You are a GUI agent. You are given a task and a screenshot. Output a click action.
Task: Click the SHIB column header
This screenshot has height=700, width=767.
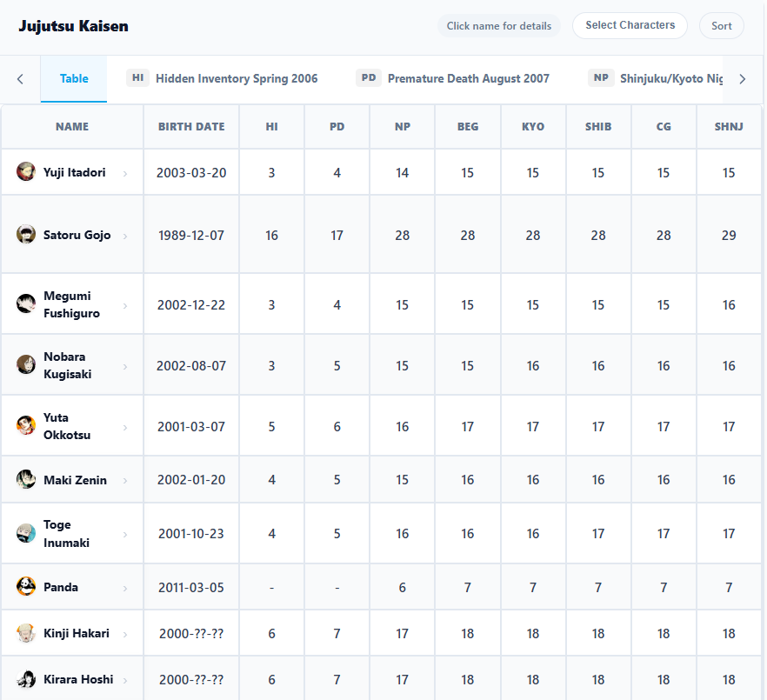(x=598, y=127)
